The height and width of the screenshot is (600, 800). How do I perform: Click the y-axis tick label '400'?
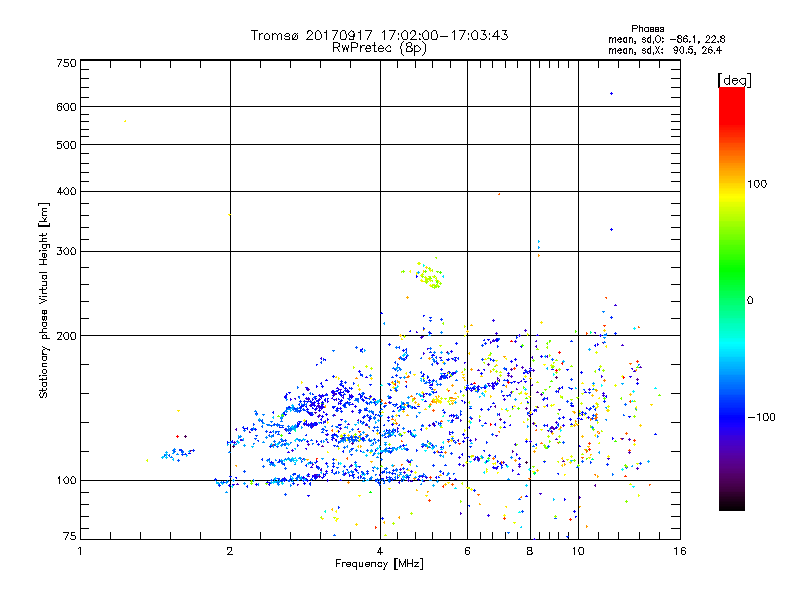[x=66, y=191]
